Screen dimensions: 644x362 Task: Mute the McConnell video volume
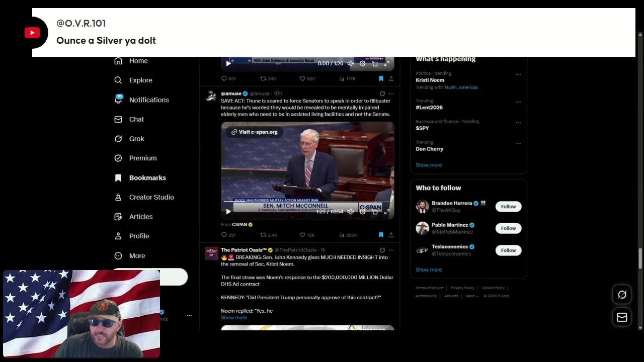[x=351, y=212]
